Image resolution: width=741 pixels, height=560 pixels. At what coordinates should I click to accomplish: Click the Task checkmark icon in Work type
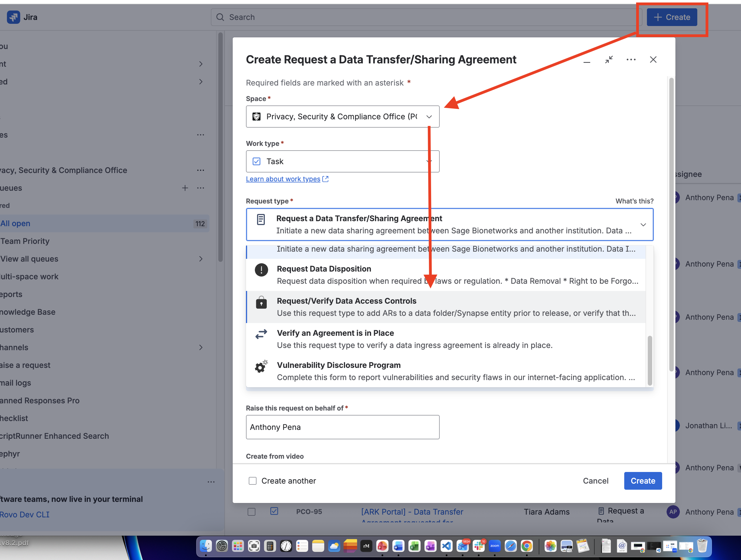pyautogui.click(x=256, y=162)
